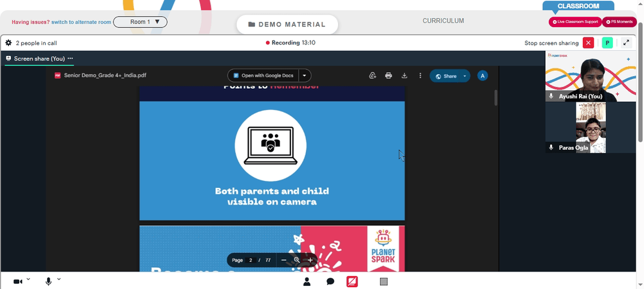Expand camera device options chevron

tap(28, 279)
